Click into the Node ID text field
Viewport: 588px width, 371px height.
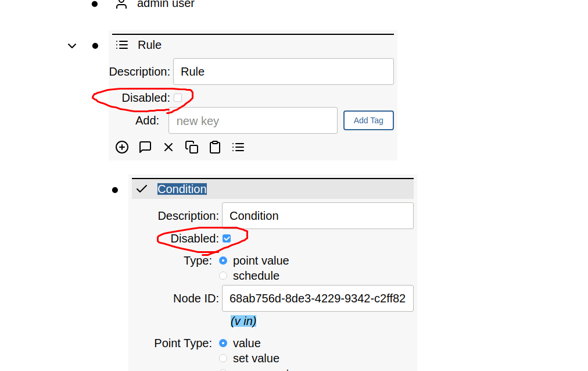pyautogui.click(x=317, y=299)
